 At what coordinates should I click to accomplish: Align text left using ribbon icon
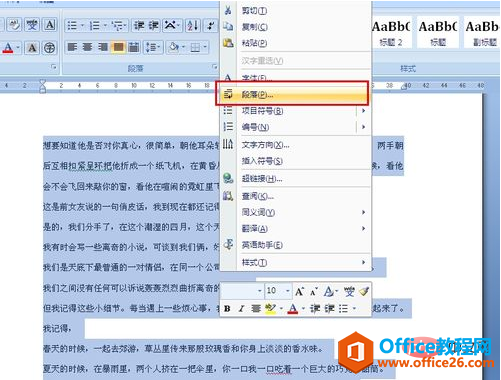[72, 47]
